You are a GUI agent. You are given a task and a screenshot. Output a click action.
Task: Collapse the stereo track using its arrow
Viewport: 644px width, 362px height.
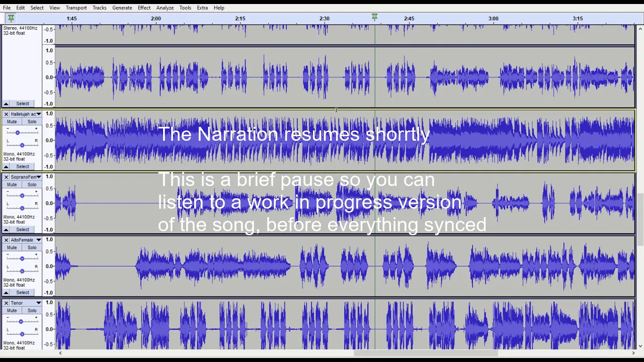(7, 104)
